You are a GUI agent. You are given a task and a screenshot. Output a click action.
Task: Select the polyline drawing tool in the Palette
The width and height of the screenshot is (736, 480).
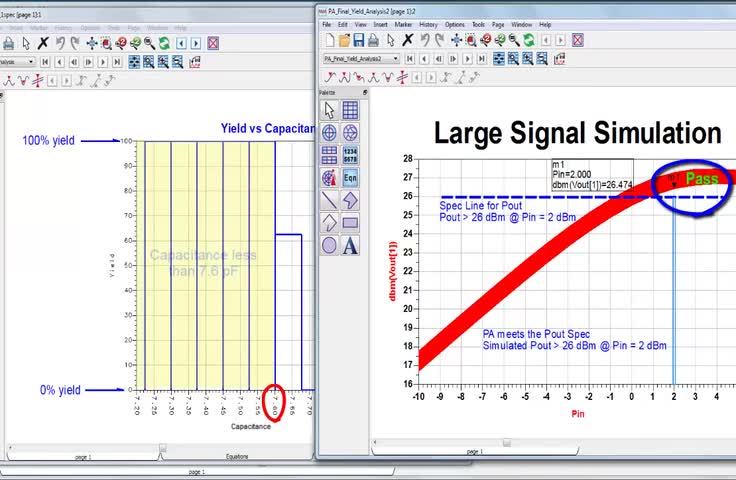[x=329, y=223]
